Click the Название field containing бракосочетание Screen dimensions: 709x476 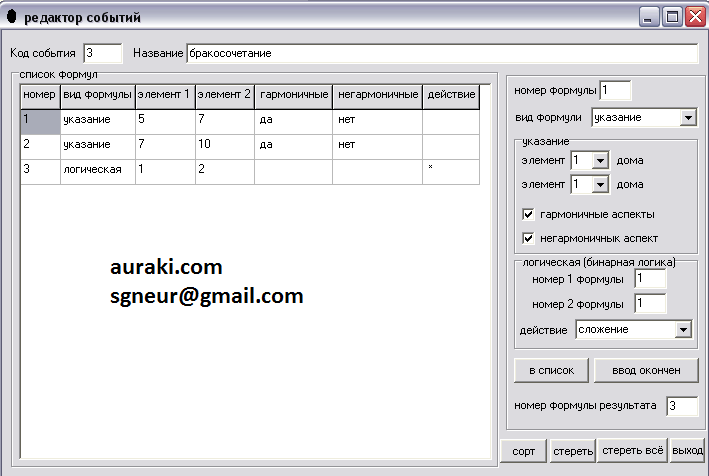441,52
